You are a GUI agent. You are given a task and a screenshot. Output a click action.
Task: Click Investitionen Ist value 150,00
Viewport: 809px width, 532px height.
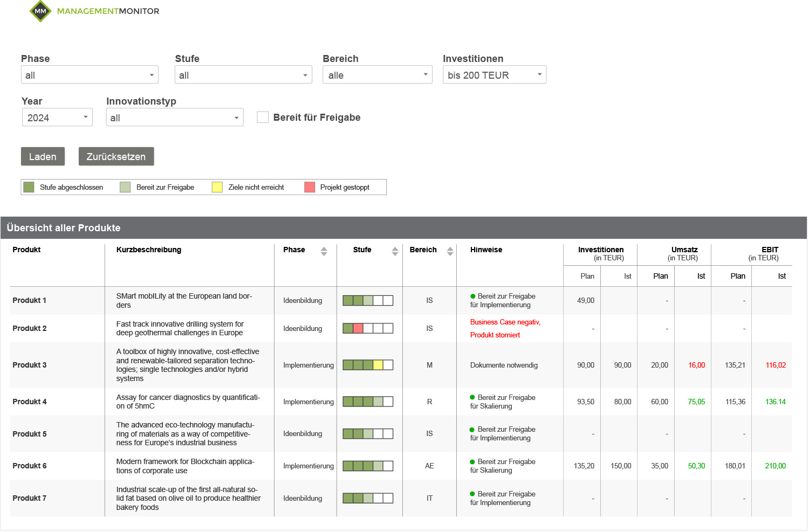tap(621, 466)
